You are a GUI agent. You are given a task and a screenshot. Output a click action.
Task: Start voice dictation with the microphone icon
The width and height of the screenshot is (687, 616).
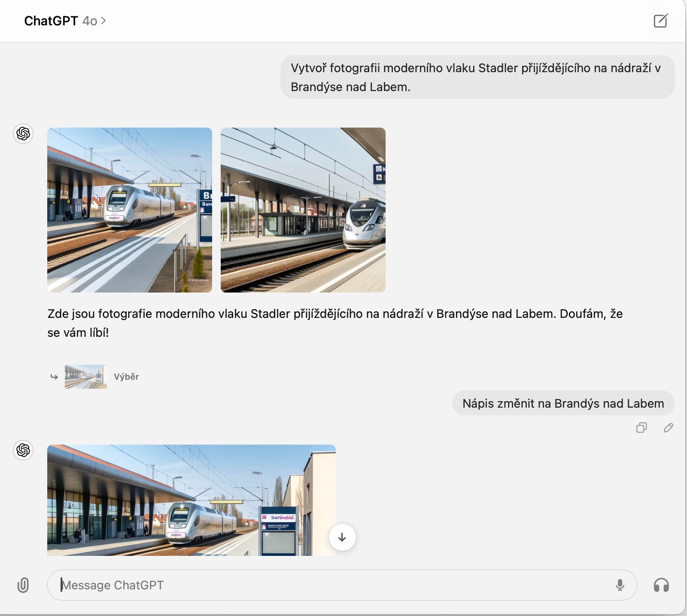(620, 585)
